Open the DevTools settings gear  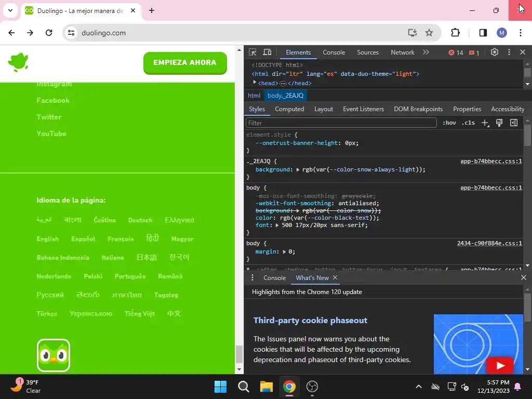pos(495,52)
